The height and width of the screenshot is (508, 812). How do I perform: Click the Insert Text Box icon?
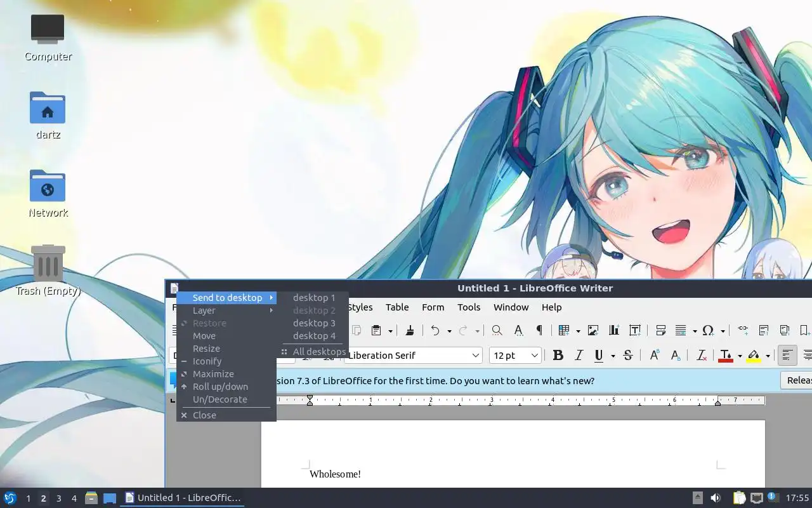pos(635,330)
